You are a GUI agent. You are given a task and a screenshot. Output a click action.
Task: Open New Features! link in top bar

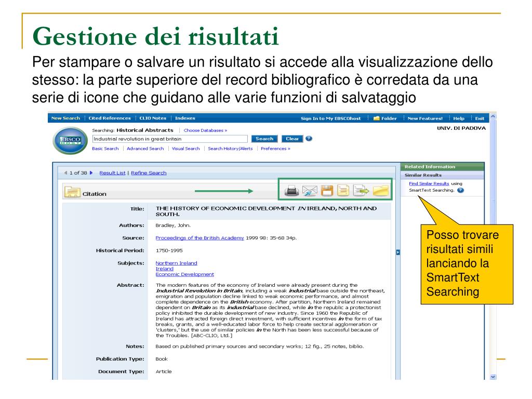[x=425, y=118]
